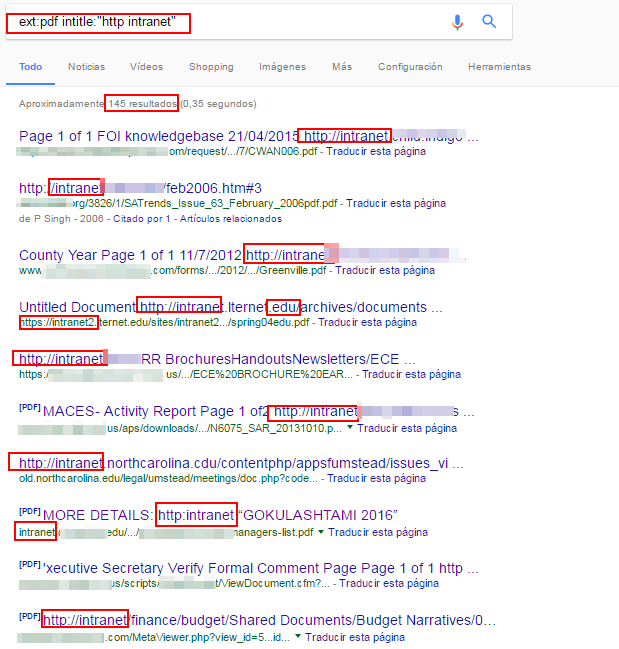
Task: Expand dropdown arrow under GOKULASHTAMI 2016 result
Action: pos(321,533)
